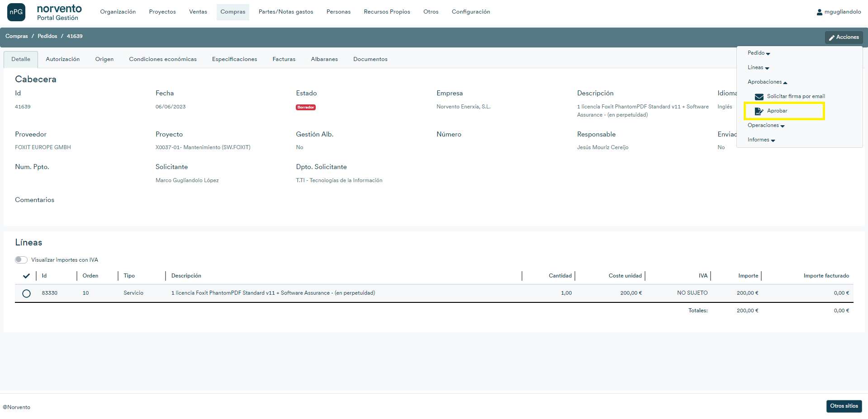
Task: Switch to the Facturas tab
Action: [x=284, y=59]
